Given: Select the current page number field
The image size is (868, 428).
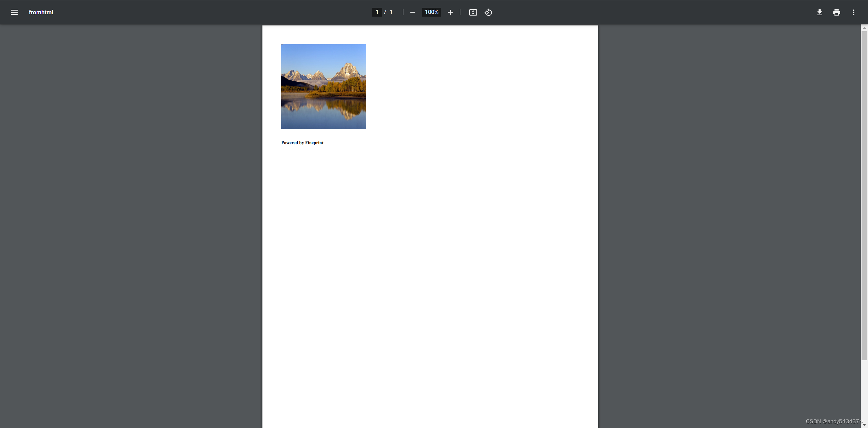Looking at the screenshot, I should 377,12.
